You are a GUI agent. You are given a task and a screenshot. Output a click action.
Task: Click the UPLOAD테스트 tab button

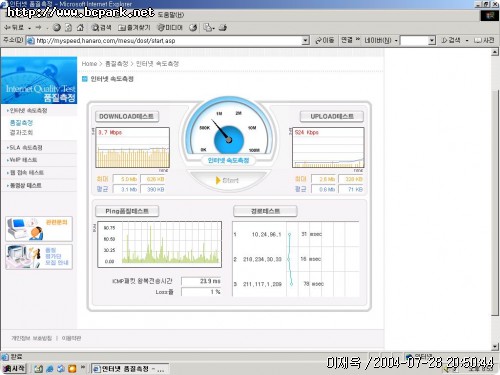click(332, 116)
